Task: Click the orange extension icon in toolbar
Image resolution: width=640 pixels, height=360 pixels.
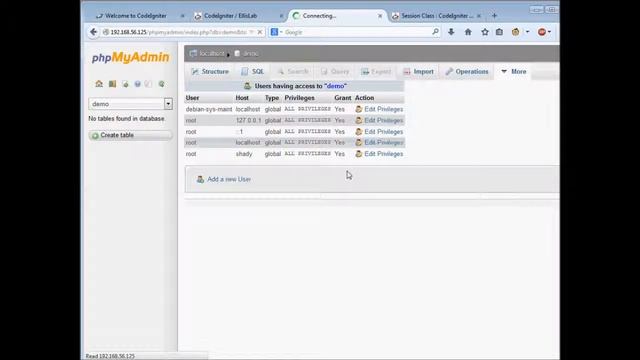Action: (x=516, y=32)
